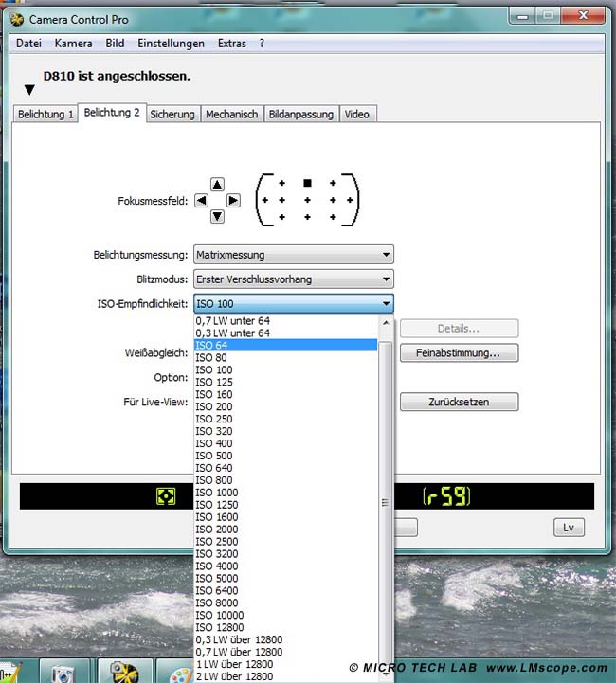Select ISO 4000 in list
Viewport: 616px width, 683px height.
[x=286, y=566]
